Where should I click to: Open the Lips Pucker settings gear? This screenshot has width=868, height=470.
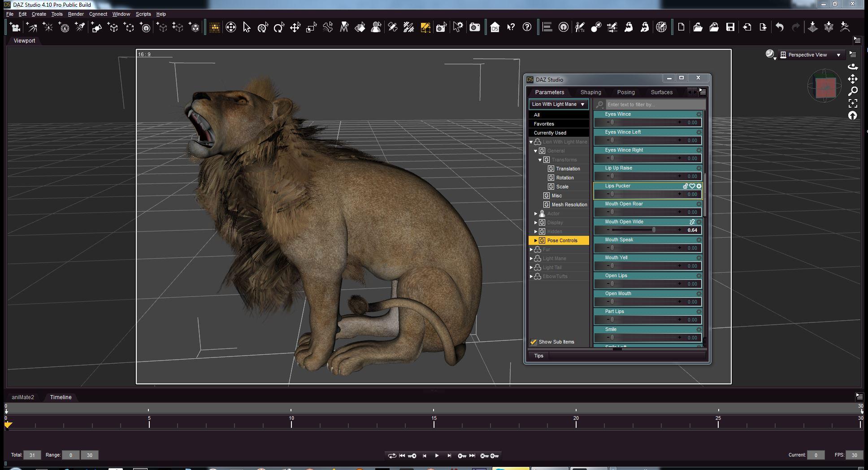coord(699,186)
